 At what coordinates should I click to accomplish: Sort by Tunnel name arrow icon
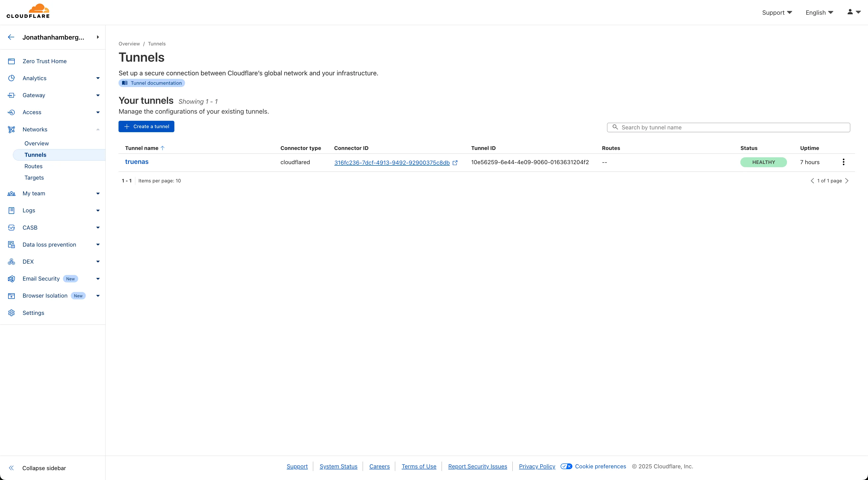pos(162,148)
